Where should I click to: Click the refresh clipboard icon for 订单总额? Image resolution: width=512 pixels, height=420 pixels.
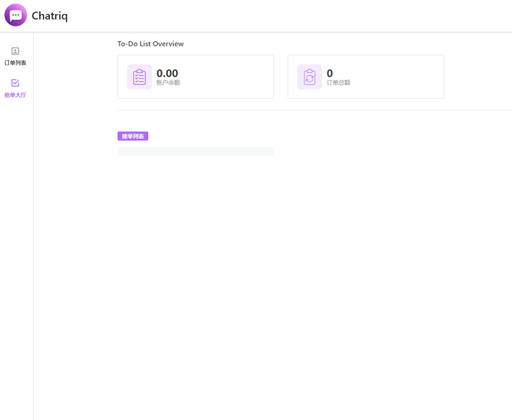click(310, 77)
